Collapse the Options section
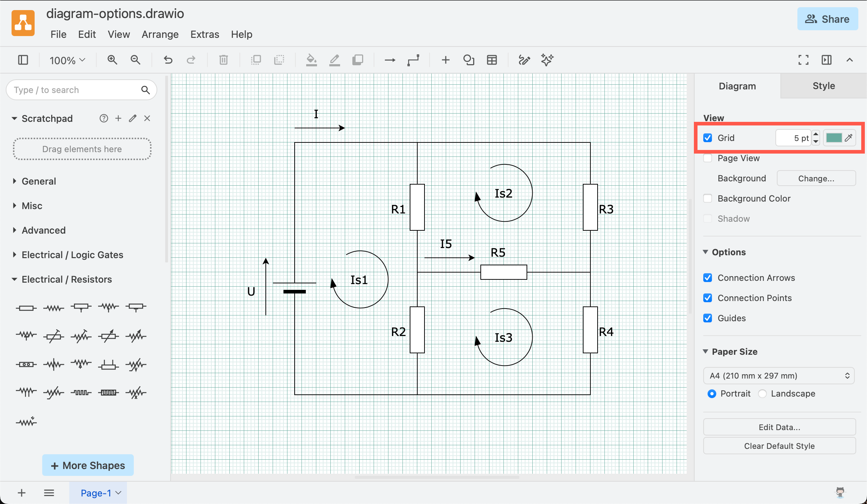The height and width of the screenshot is (504, 867). [705, 252]
